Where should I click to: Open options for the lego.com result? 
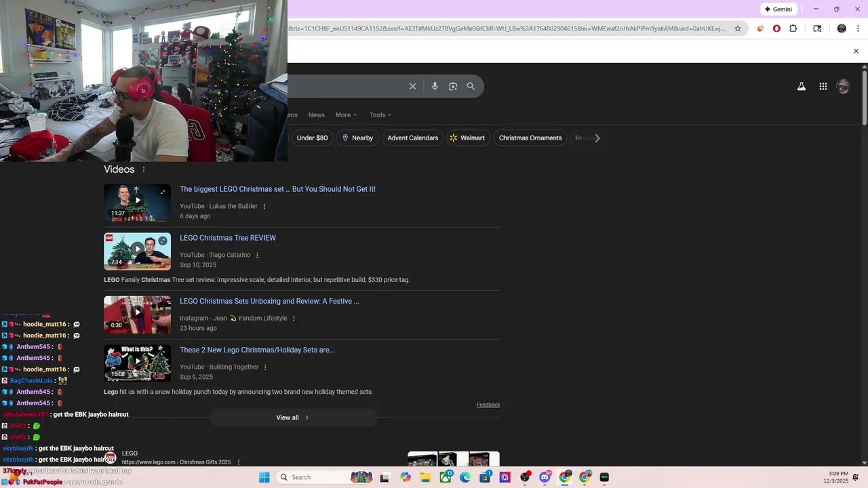(238, 462)
